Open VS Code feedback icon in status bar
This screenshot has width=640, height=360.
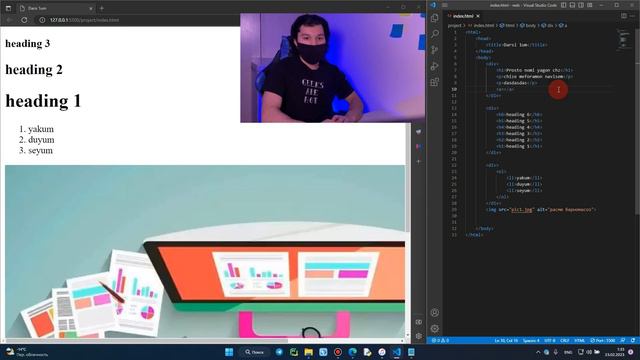(623, 340)
